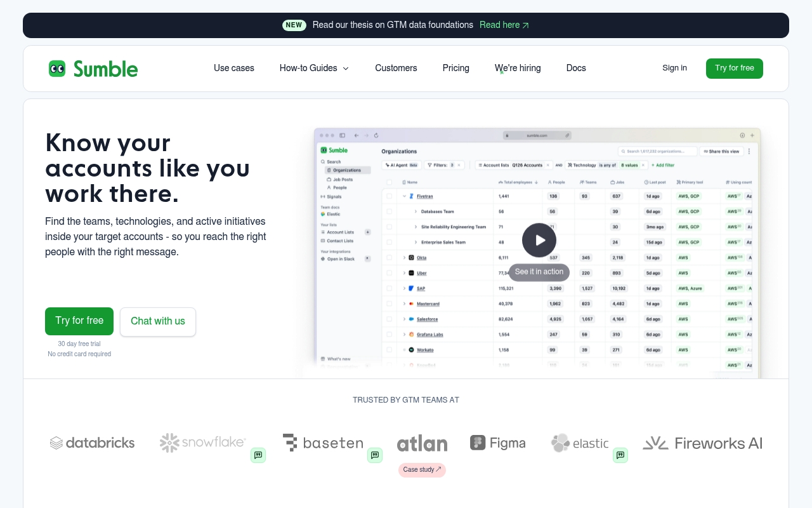
Task: Open the three-dot menu beside Share this view
Action: [749, 151]
